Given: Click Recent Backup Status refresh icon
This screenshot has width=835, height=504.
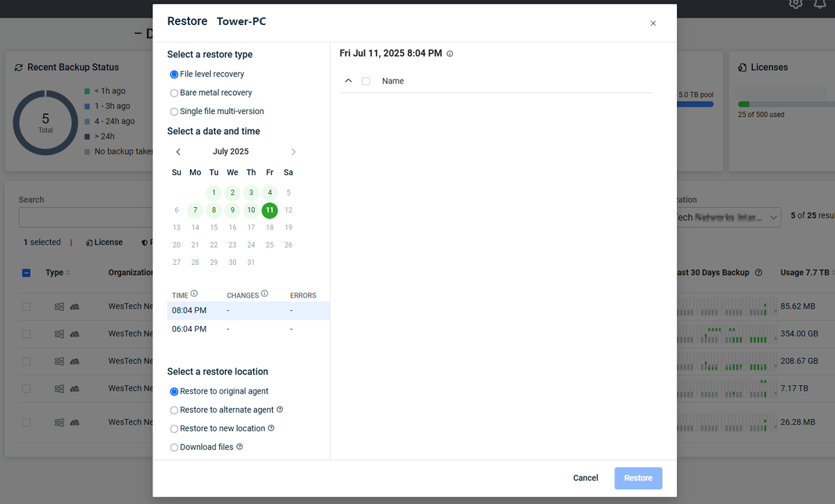Looking at the screenshot, I should pos(19,67).
